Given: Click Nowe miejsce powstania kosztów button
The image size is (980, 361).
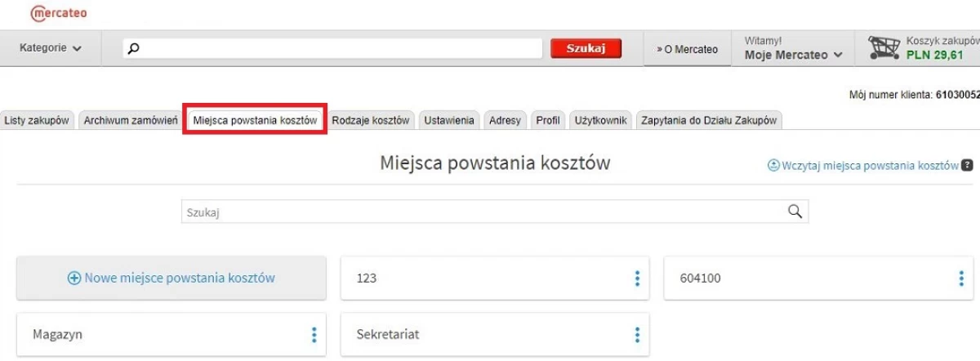Looking at the screenshot, I should [171, 278].
